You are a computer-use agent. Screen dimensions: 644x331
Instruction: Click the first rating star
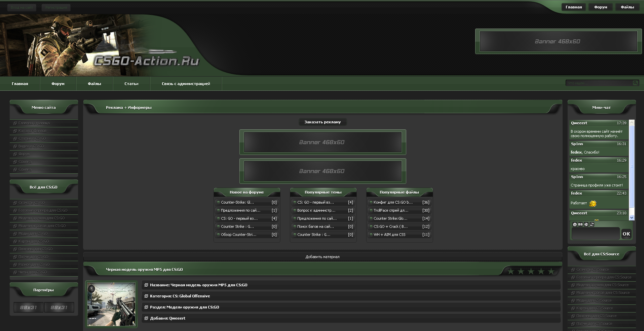pyautogui.click(x=511, y=271)
